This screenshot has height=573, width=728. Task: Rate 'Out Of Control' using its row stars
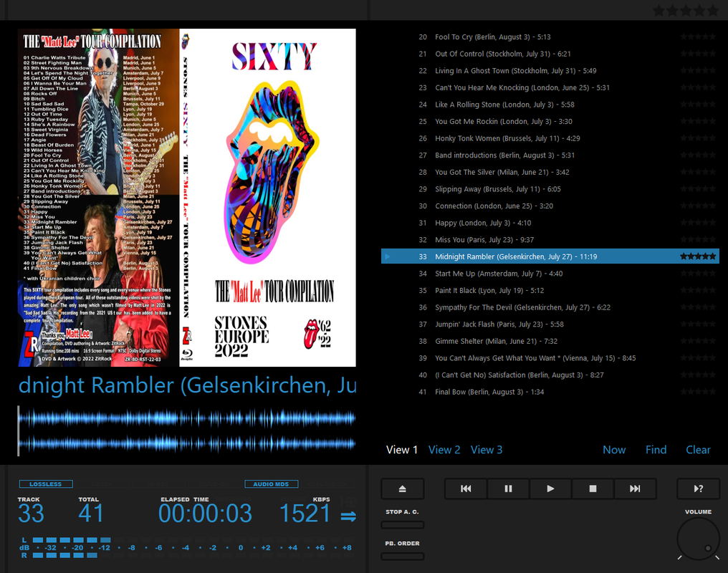pyautogui.click(x=698, y=54)
